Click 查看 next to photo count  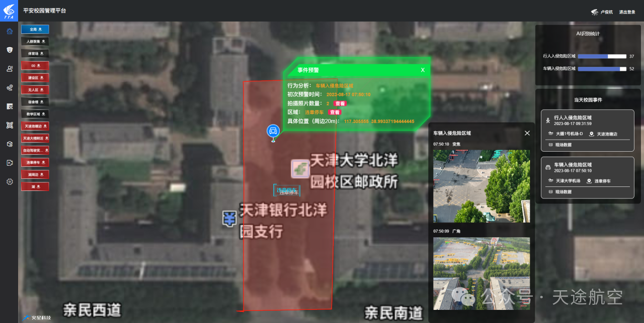pos(340,103)
